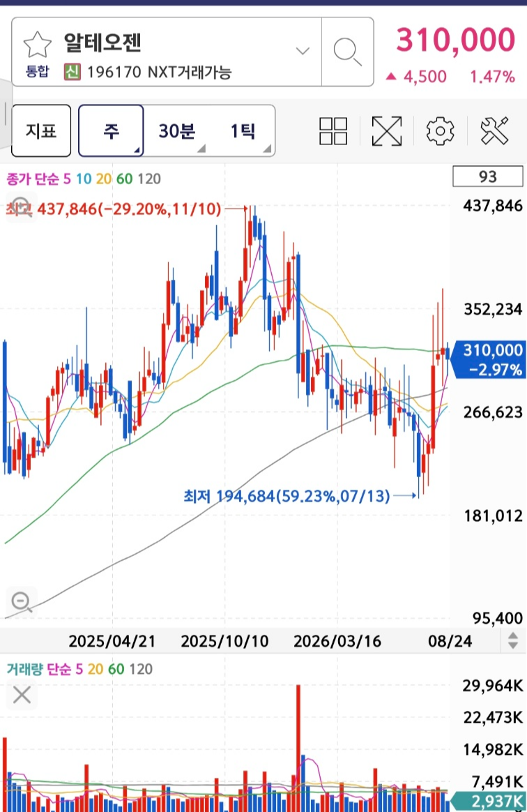Image resolution: width=527 pixels, height=812 pixels.
Task: Click the 최고 437,846 high annotation
Action: pos(114,209)
